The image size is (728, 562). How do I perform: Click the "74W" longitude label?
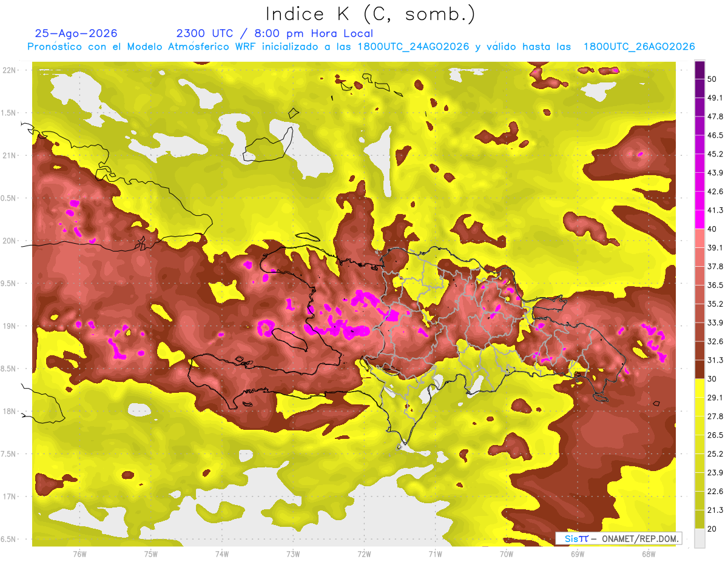221,554
